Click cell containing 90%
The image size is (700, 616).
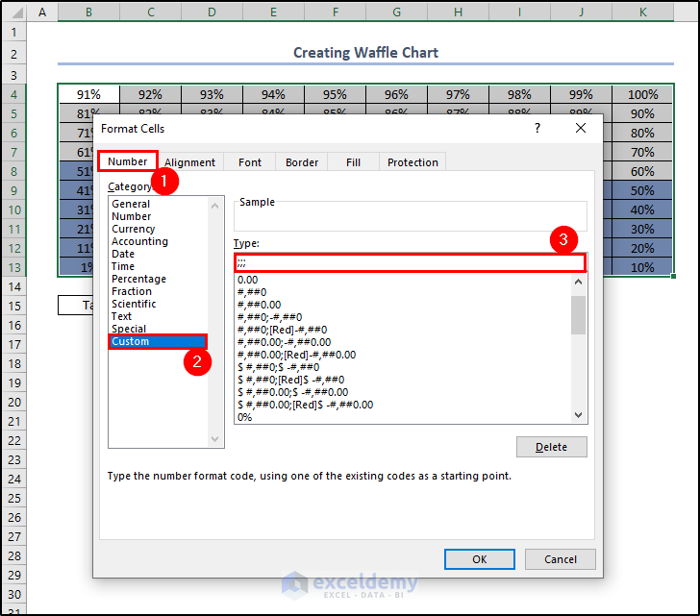tap(643, 113)
